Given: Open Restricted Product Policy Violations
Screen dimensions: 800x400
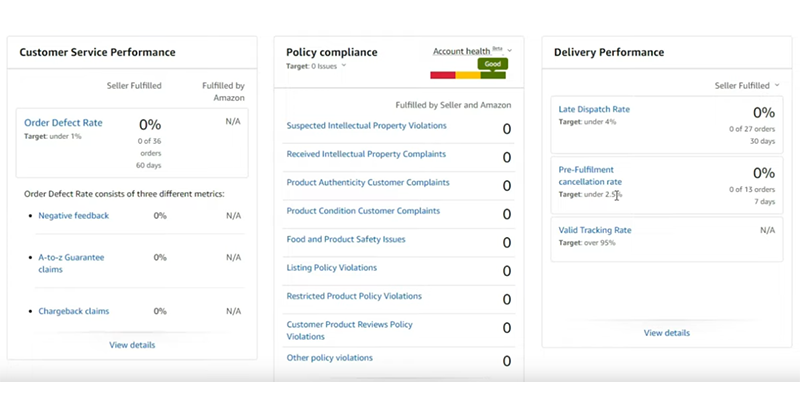Looking at the screenshot, I should 354,296.
